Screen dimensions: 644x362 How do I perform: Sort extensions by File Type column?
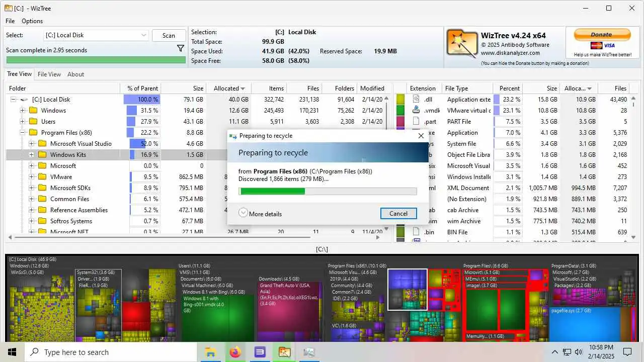468,88
